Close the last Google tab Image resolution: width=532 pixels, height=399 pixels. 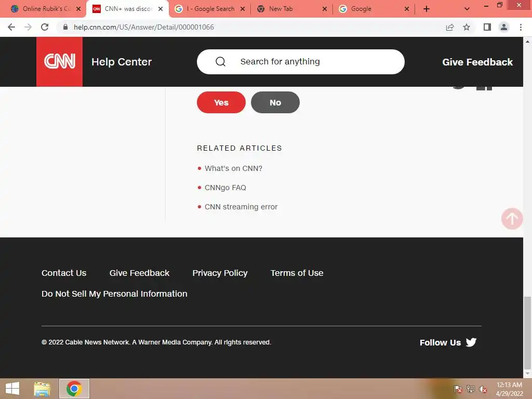click(407, 9)
